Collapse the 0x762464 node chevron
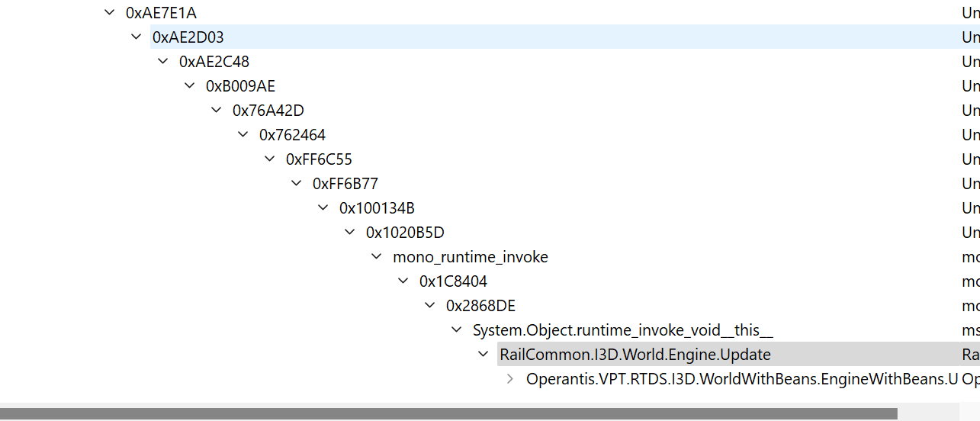 243,134
